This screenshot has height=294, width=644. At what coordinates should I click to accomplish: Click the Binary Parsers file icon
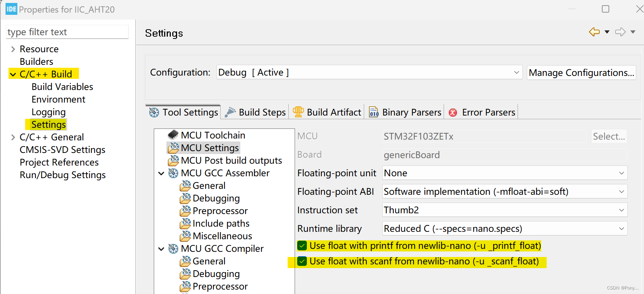374,112
